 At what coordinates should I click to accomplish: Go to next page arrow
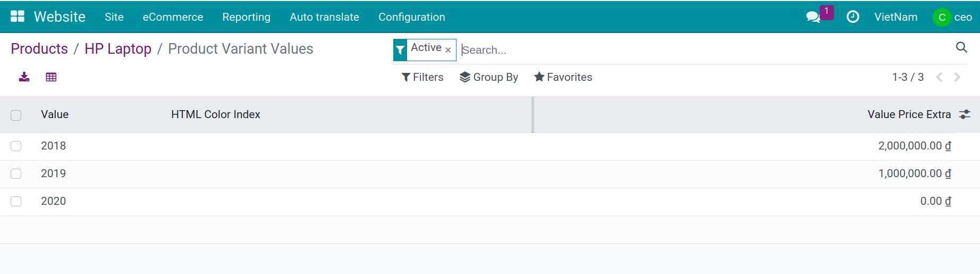pos(957,77)
